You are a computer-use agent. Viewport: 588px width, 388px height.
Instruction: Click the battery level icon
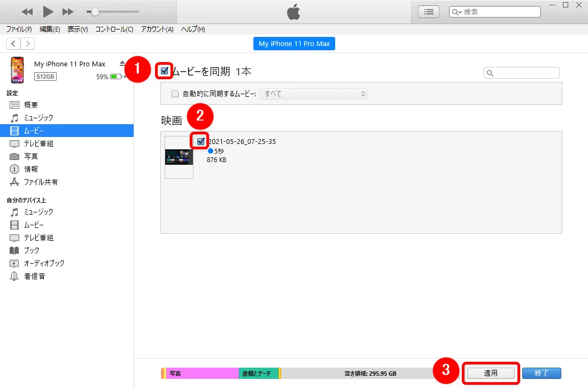(116, 77)
